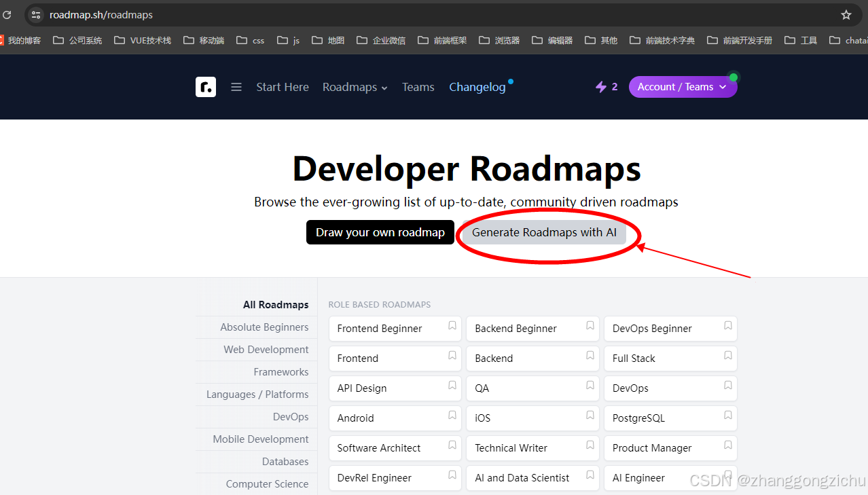This screenshot has width=868, height=495.
Task: Open the css bookmarks folder
Action: (x=251, y=40)
